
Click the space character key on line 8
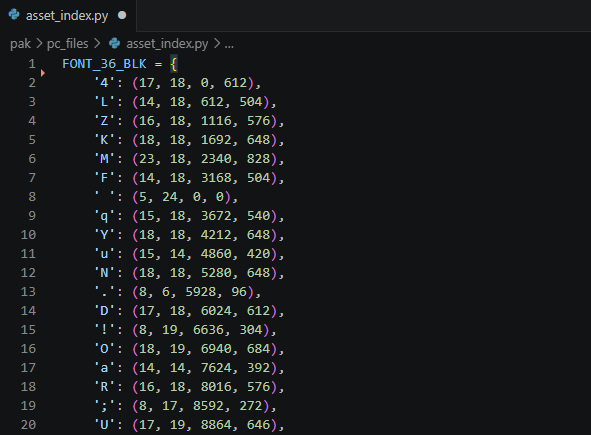(104, 197)
